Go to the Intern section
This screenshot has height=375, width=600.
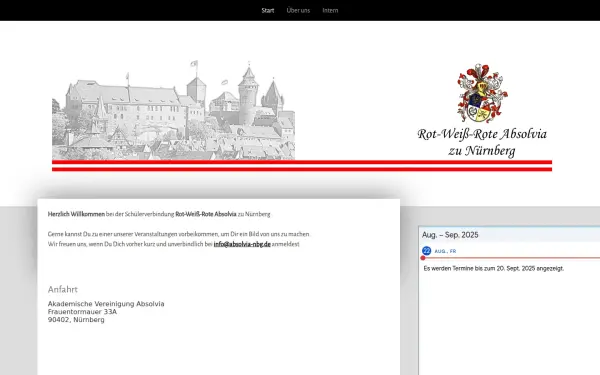pos(330,10)
